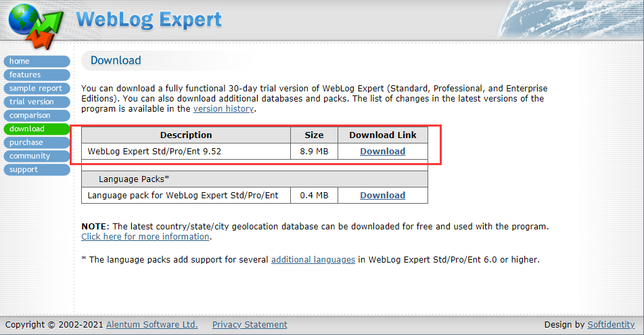644x335 pixels.
Task: Click the WebLog Expert title text in header
Action: (149, 20)
